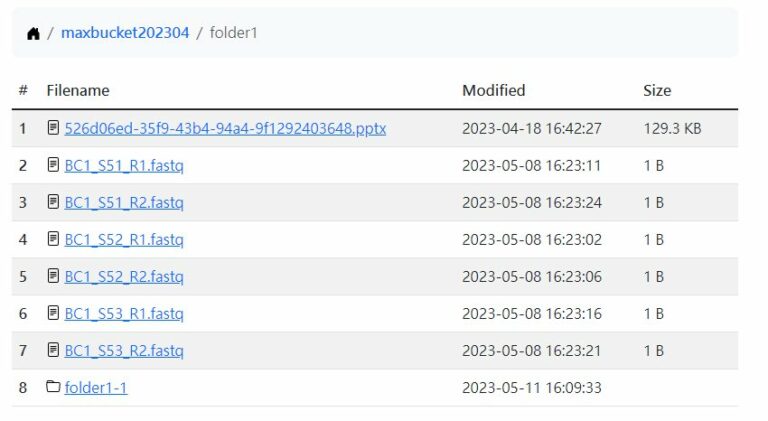Click file icon next to BC1_S51_R2.fastq
The image size is (768, 421).
(54, 202)
